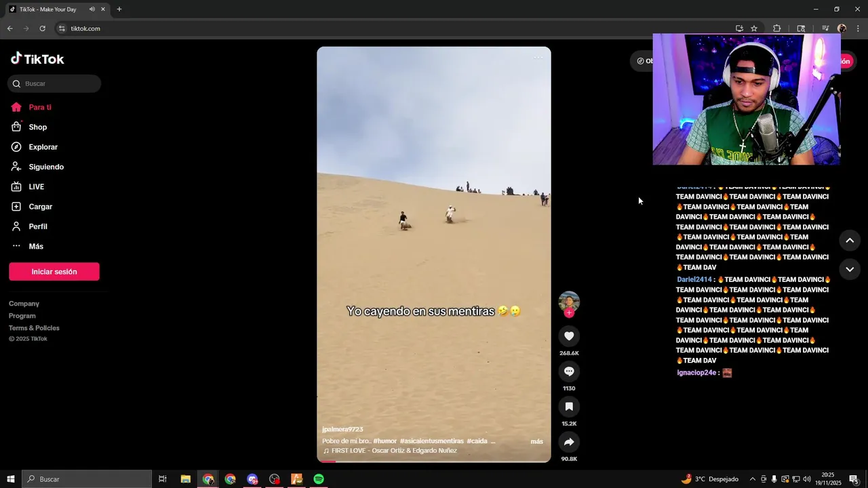The image size is (868, 488).
Task: Focus the TikTok Buscar search field
Action: pyautogui.click(x=54, y=84)
